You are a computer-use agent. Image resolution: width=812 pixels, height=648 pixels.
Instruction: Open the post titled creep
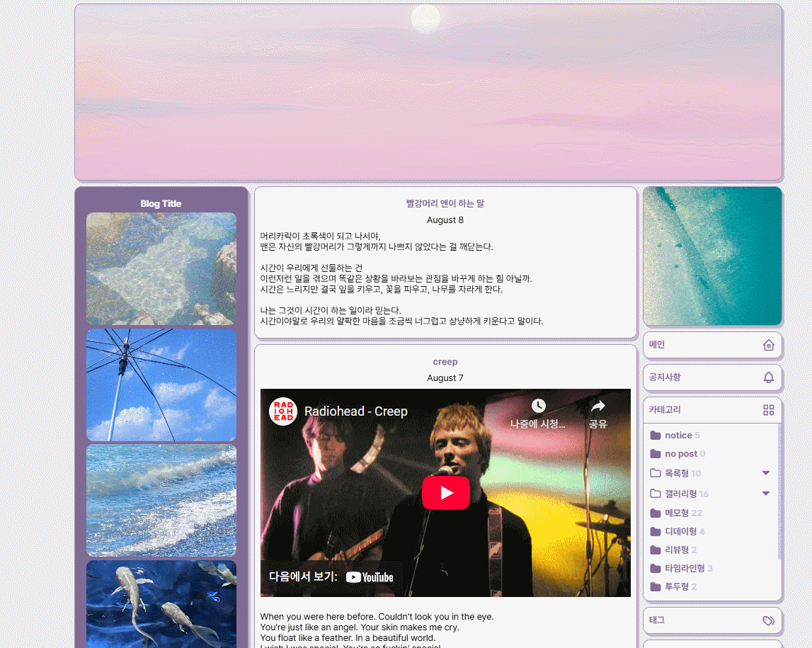pos(445,362)
